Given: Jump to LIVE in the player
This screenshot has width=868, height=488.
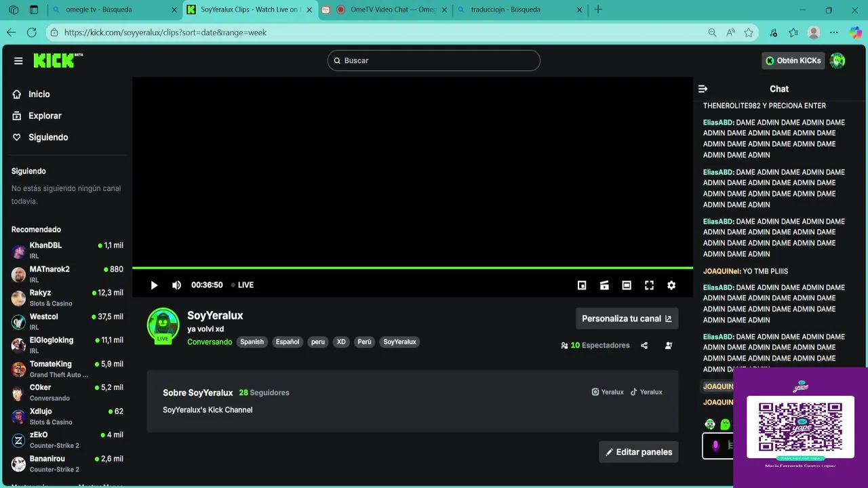Looking at the screenshot, I should tap(242, 285).
